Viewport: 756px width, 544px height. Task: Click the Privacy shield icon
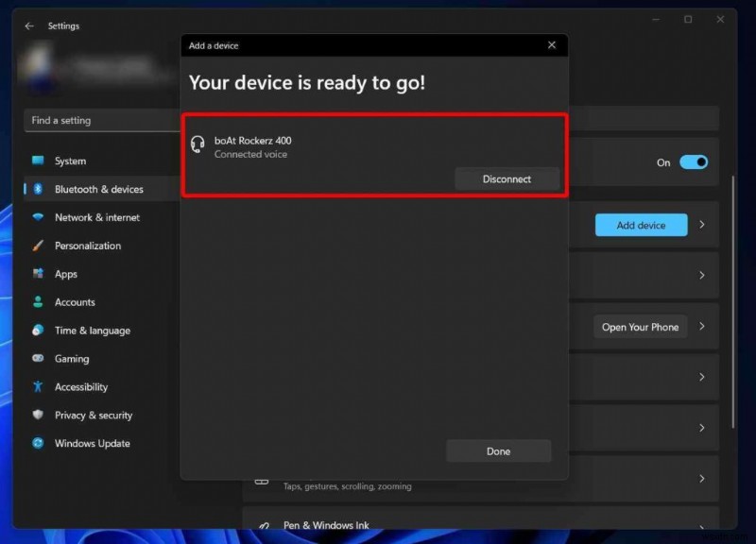click(x=38, y=415)
